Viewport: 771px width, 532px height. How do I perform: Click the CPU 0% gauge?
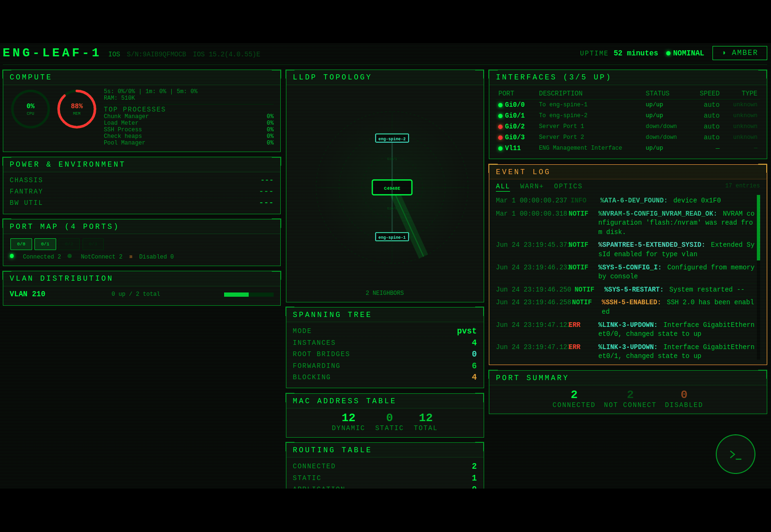click(x=30, y=109)
